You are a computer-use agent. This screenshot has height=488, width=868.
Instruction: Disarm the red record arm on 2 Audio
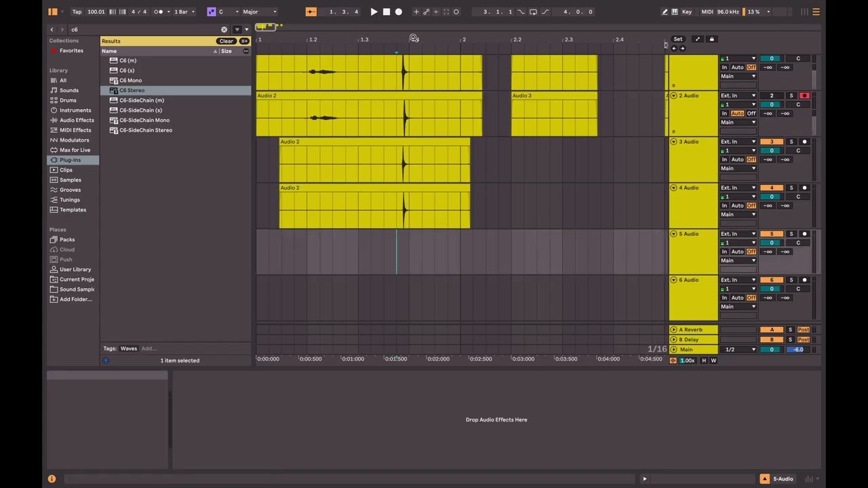pos(804,96)
